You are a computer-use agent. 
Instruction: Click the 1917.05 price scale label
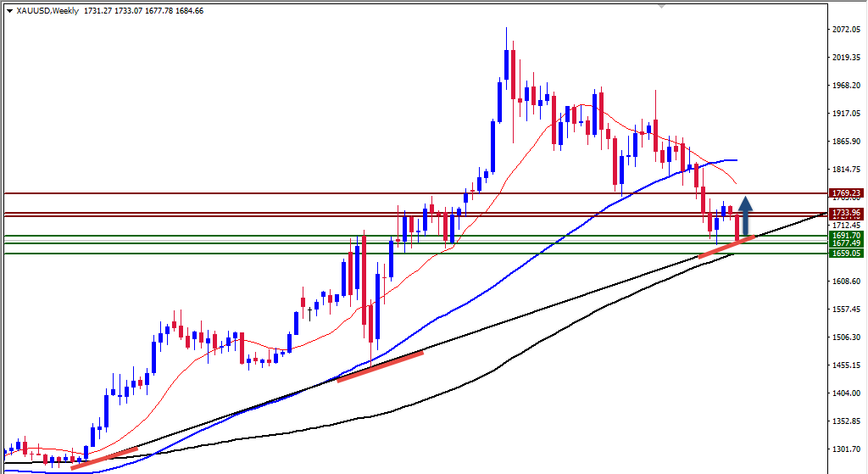847,113
